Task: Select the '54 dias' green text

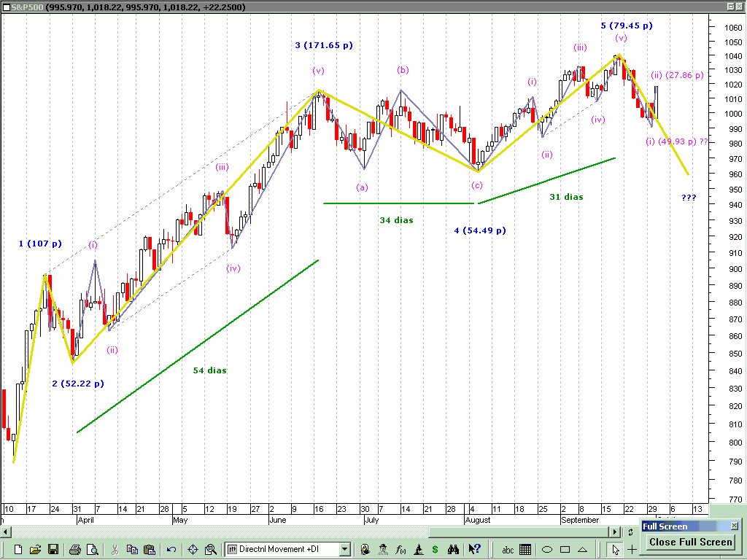Action: 209,370
